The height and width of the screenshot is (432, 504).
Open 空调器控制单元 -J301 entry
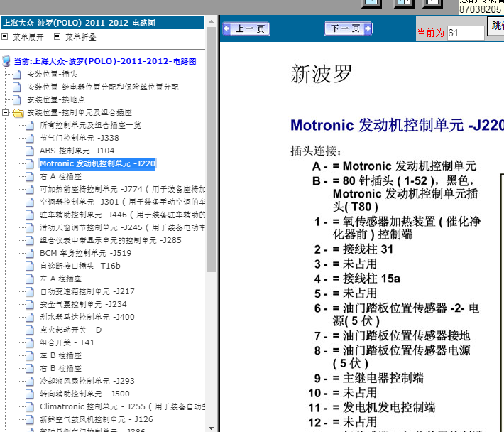click(x=123, y=202)
